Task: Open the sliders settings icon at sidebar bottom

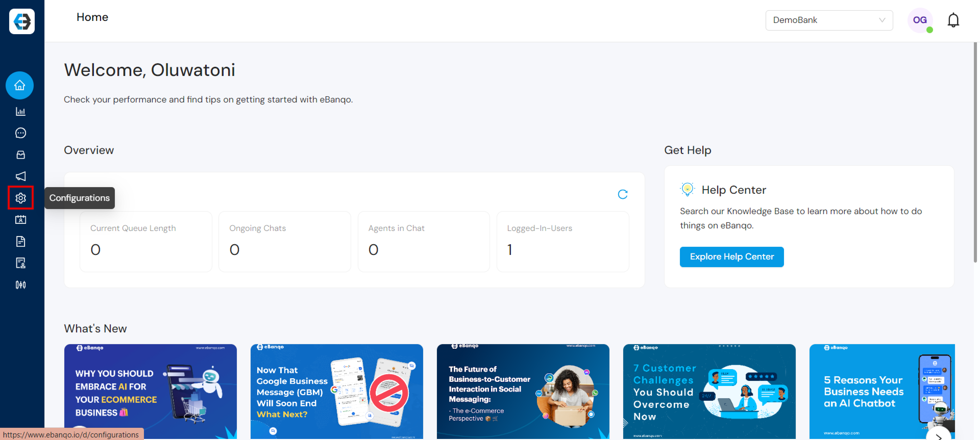Action: click(21, 285)
